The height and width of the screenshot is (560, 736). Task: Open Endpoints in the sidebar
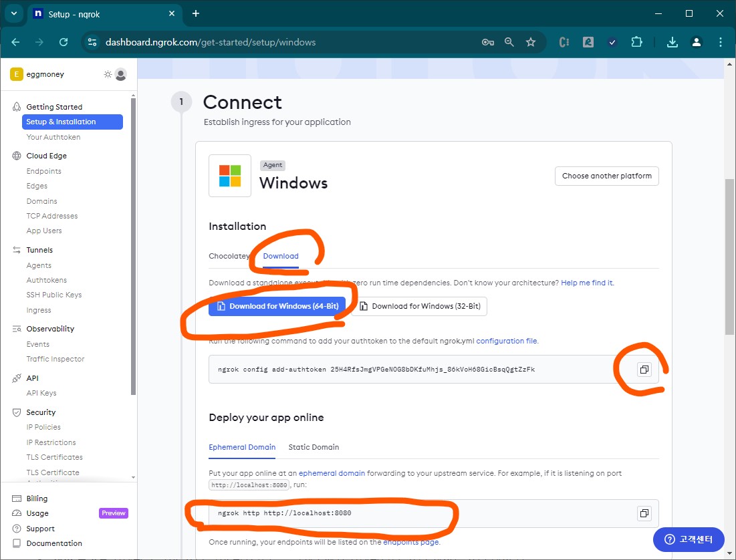43,171
